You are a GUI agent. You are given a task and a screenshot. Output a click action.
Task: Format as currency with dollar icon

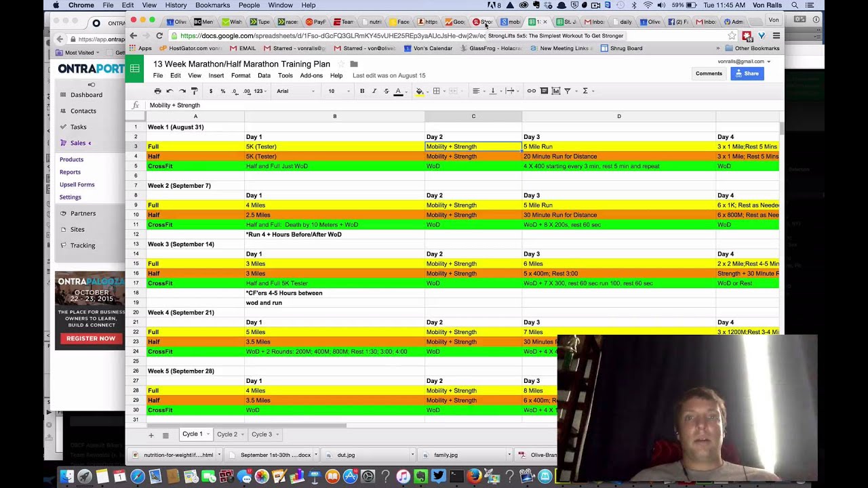[x=211, y=91]
